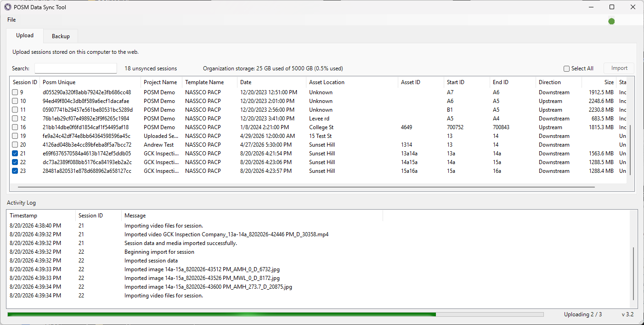Click the version label 'v 3.2'
The height and width of the screenshot is (325, 644).
click(x=627, y=314)
